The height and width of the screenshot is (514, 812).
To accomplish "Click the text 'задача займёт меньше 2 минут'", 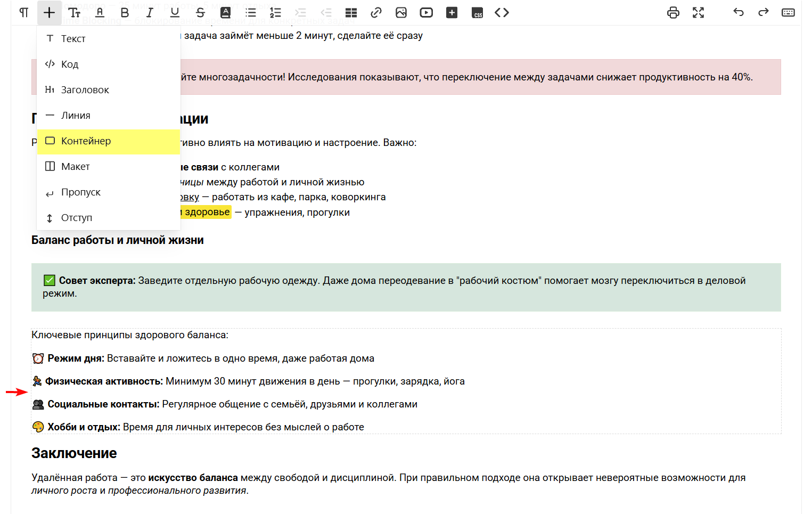I will pos(259,36).
